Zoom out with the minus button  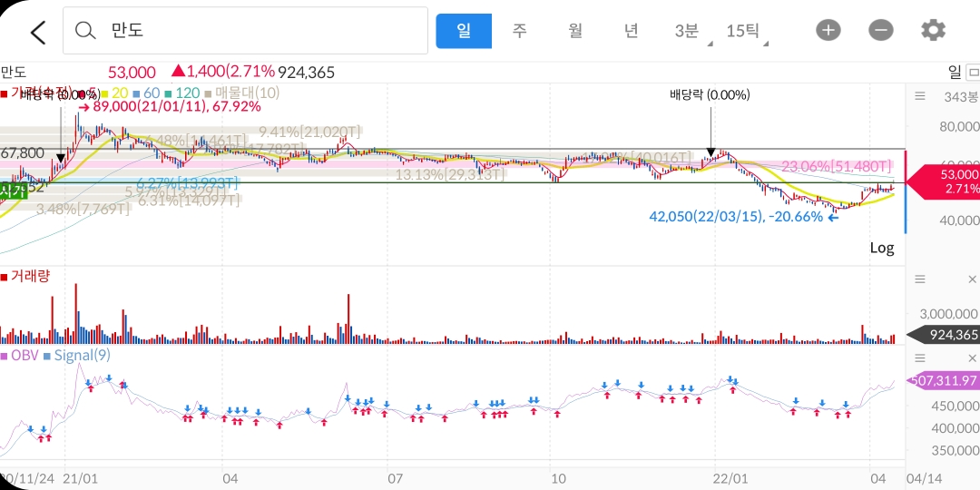(880, 30)
